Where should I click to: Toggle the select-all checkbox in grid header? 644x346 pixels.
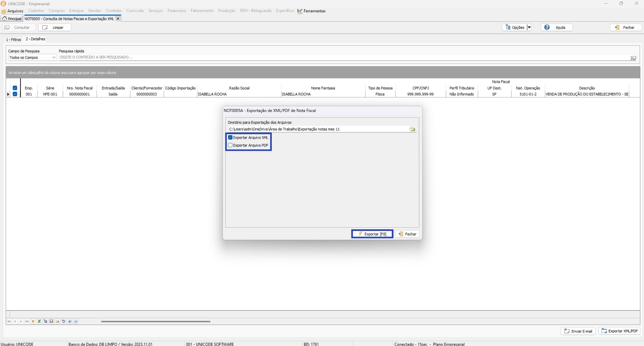click(x=15, y=88)
